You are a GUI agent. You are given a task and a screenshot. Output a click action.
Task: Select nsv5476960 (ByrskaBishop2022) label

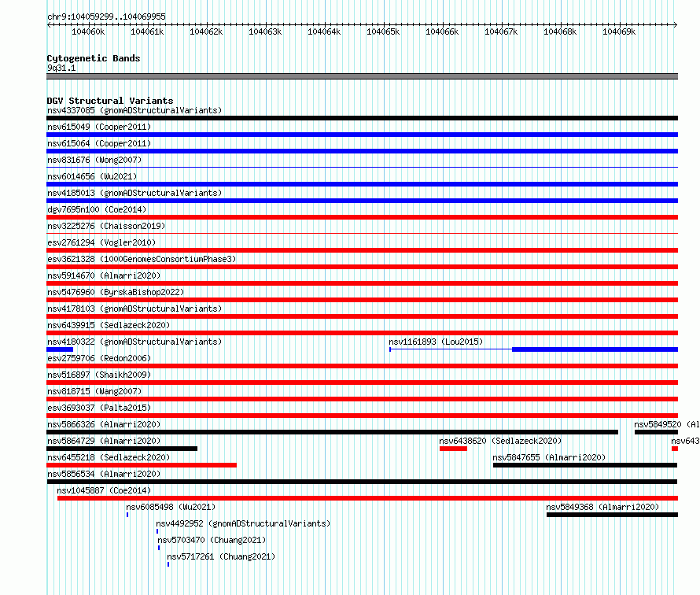click(x=116, y=292)
